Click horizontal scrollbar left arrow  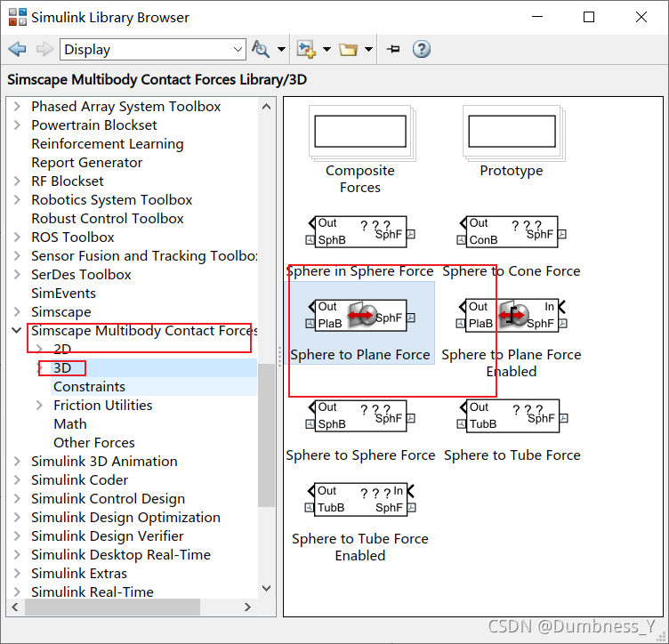tap(15, 607)
